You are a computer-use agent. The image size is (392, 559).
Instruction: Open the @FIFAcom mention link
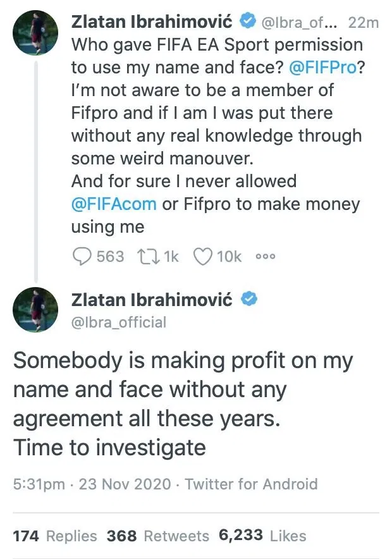(x=114, y=204)
